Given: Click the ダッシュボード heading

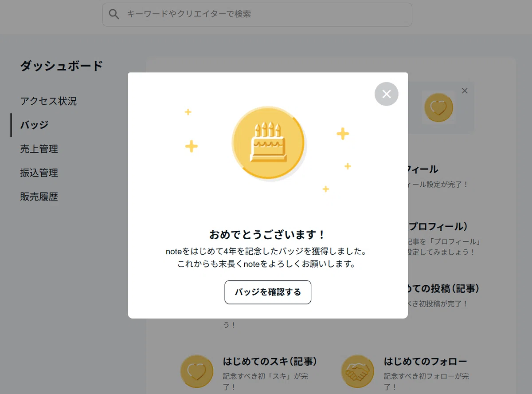Looking at the screenshot, I should click(61, 66).
